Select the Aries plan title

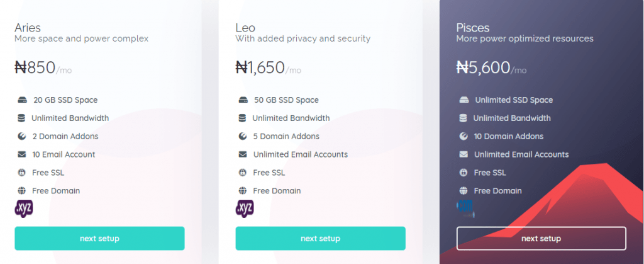28,28
